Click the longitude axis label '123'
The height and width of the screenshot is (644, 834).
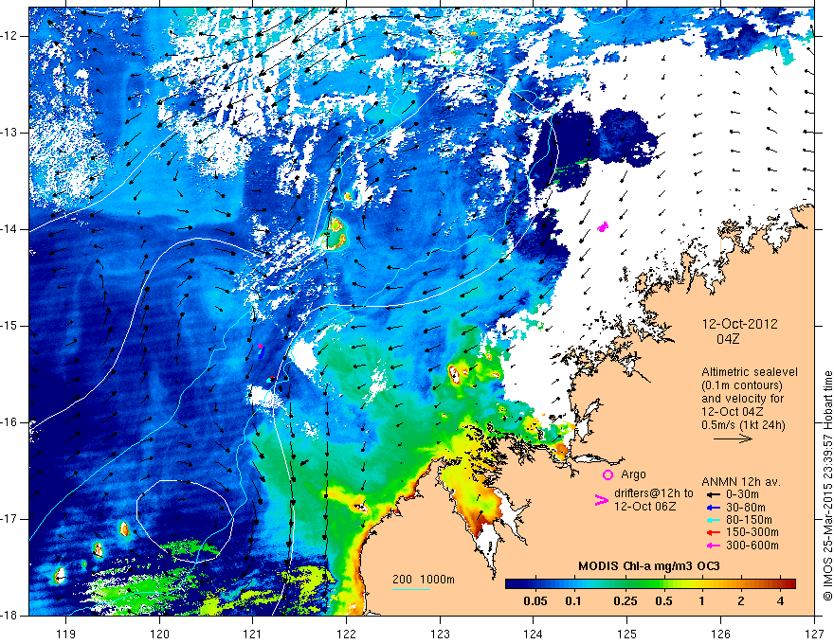(x=440, y=634)
